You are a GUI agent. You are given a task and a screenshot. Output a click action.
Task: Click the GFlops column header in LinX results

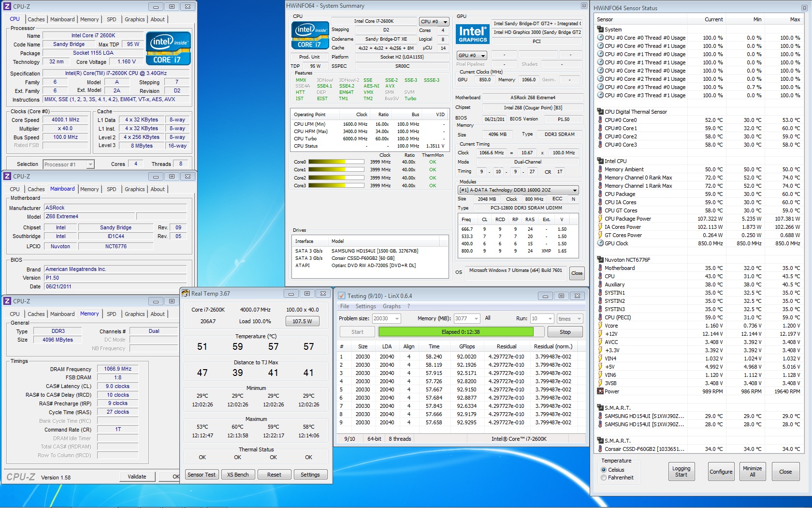[x=467, y=346]
